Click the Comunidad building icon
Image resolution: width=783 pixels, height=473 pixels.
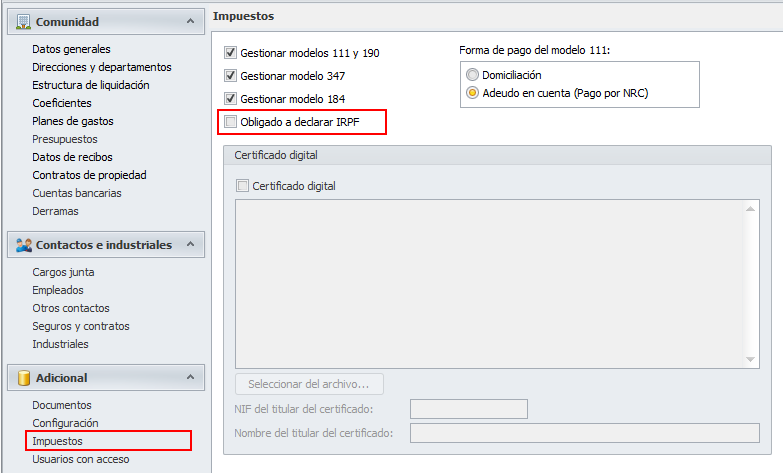pyautogui.click(x=23, y=22)
